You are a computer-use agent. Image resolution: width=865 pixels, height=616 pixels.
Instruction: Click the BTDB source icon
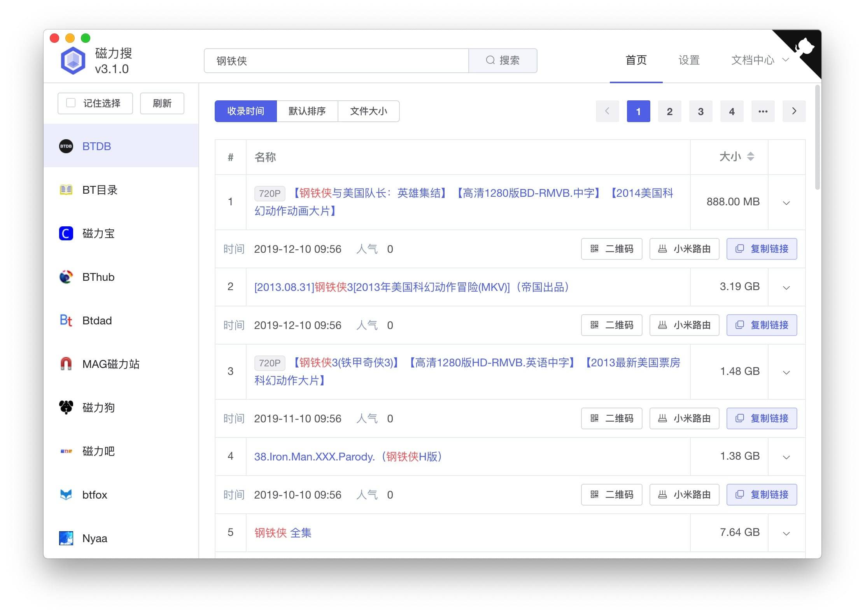pos(66,146)
